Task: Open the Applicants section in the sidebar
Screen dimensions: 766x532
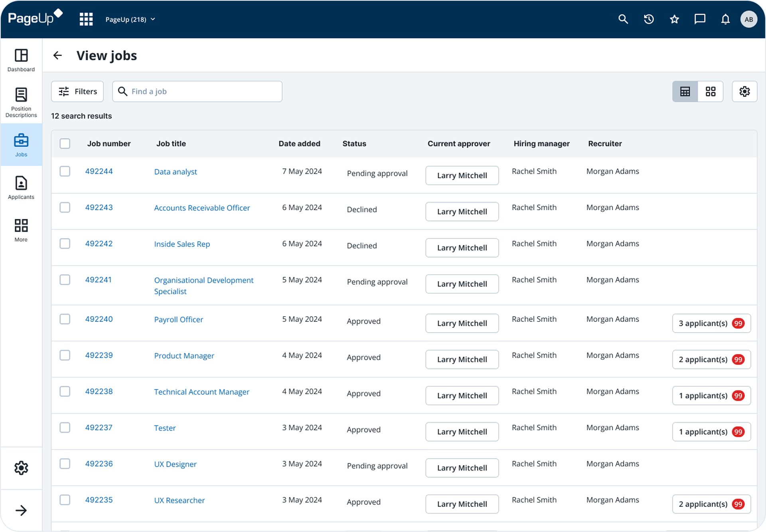Action: tap(21, 187)
